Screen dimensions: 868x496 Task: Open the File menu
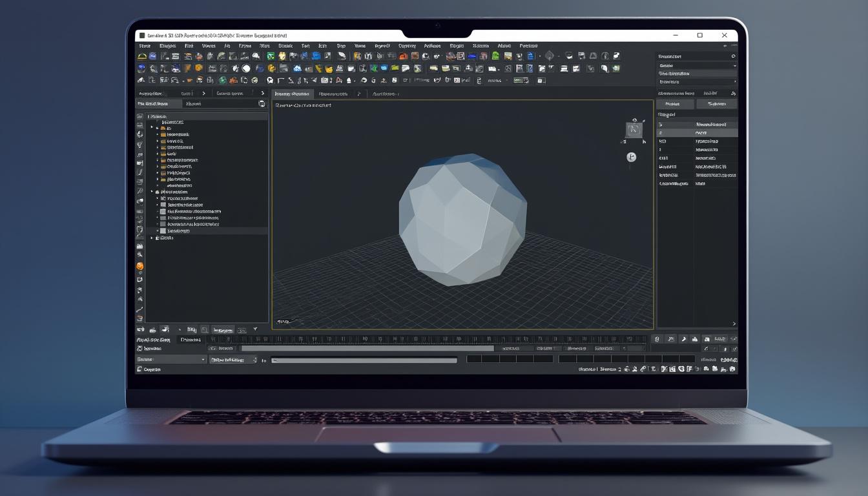pyautogui.click(x=145, y=45)
